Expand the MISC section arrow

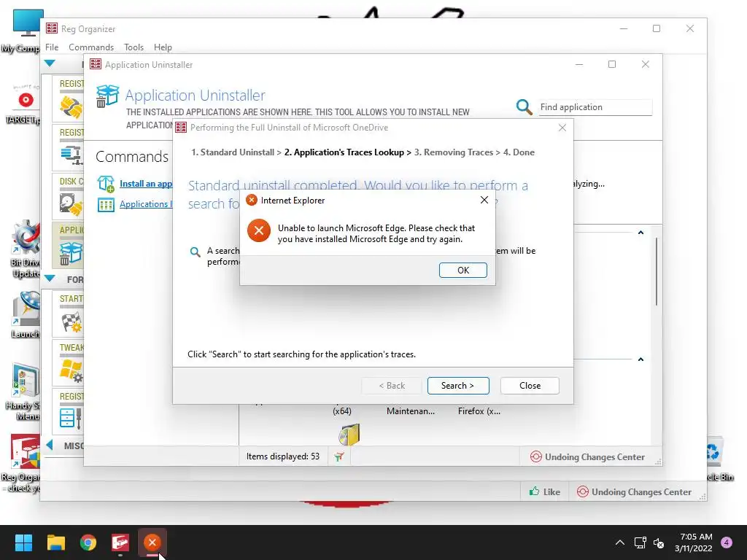coord(49,446)
